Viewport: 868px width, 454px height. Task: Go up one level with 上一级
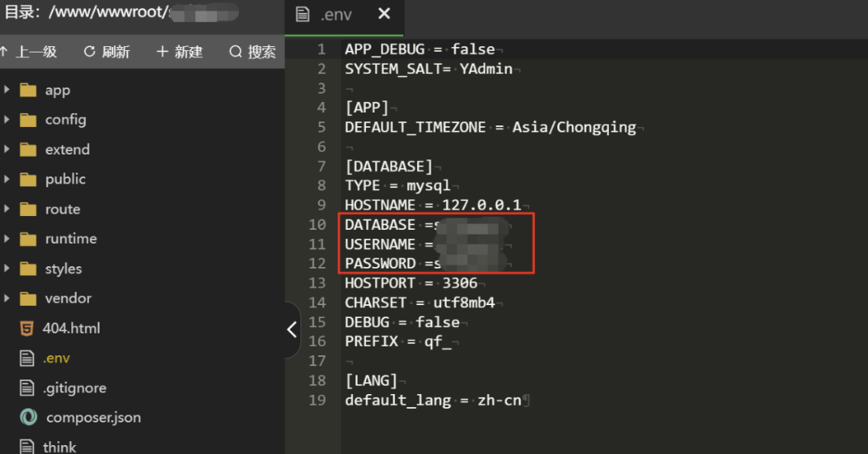pos(30,52)
